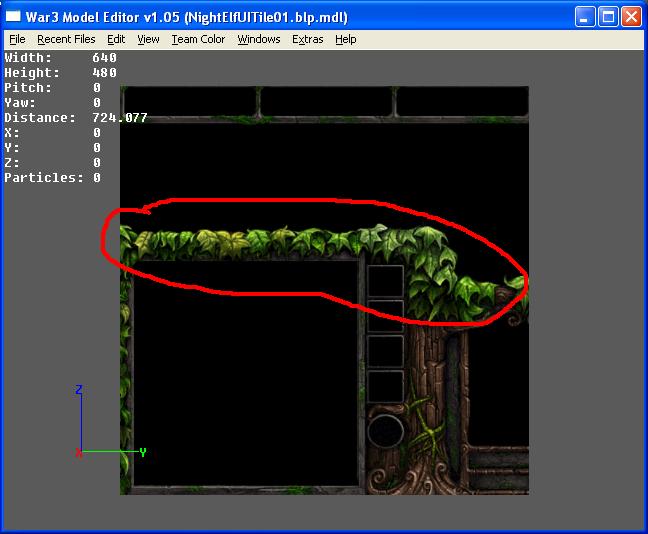
Task: Click the Particles: 0 readout
Action: tap(52, 178)
